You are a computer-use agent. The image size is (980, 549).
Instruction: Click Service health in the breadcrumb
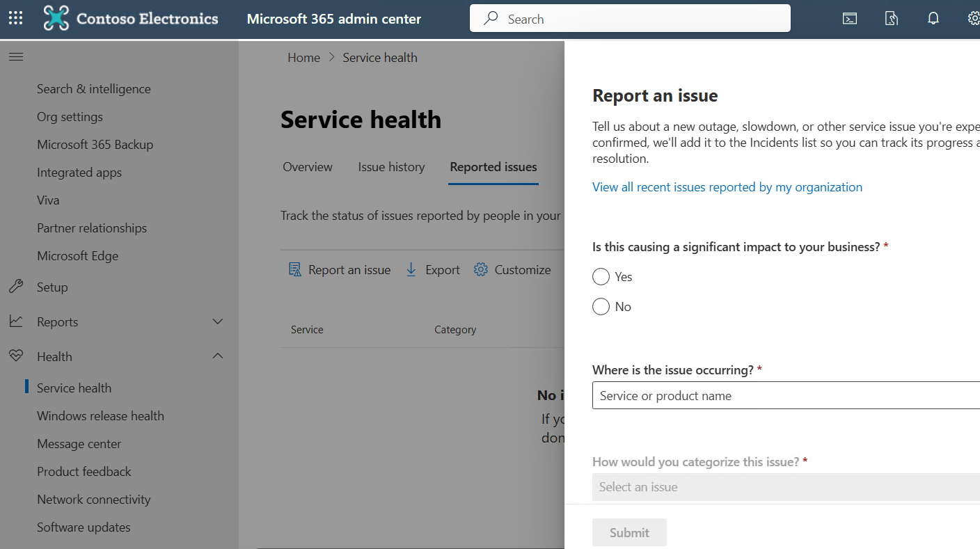pyautogui.click(x=380, y=58)
